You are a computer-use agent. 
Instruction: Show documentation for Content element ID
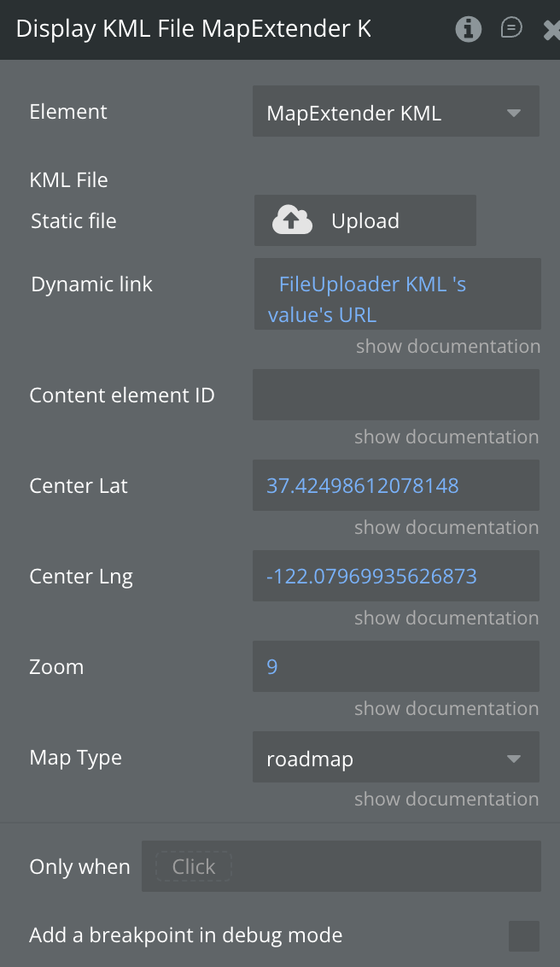coord(446,437)
